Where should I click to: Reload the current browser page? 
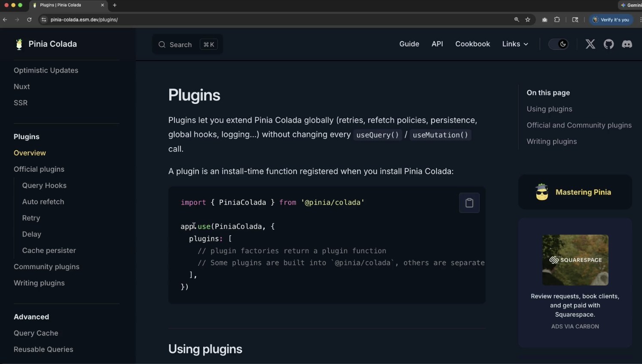[x=29, y=20]
